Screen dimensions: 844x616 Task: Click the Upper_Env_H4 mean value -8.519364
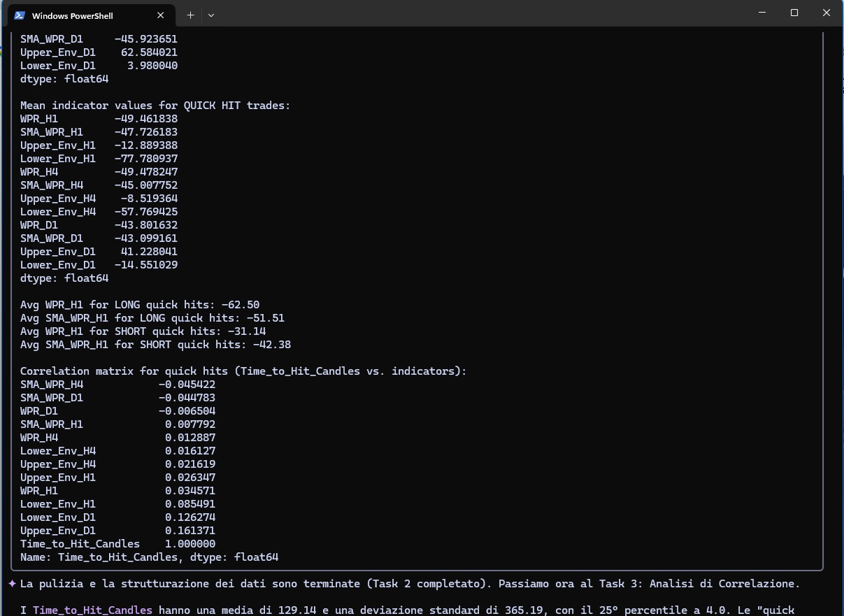(x=149, y=199)
